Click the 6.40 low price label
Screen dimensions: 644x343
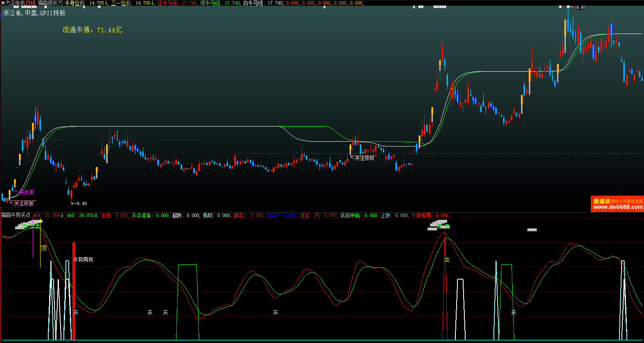81,203
